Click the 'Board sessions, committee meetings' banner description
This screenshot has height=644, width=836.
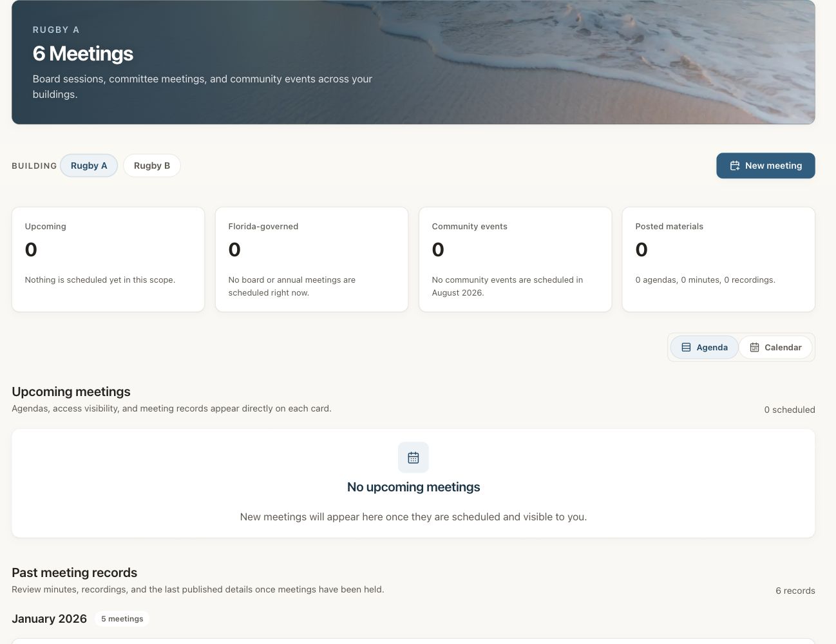click(202, 86)
